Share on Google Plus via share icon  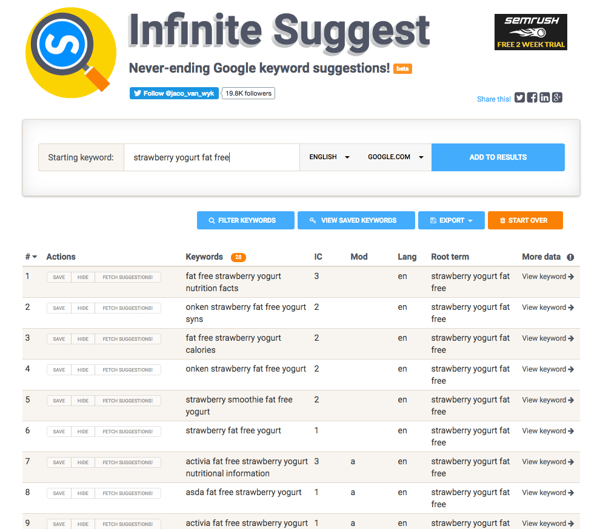click(x=557, y=98)
